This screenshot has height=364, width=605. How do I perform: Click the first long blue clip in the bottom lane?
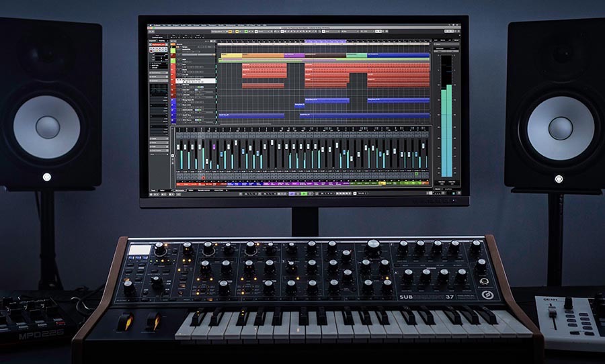pos(252,116)
